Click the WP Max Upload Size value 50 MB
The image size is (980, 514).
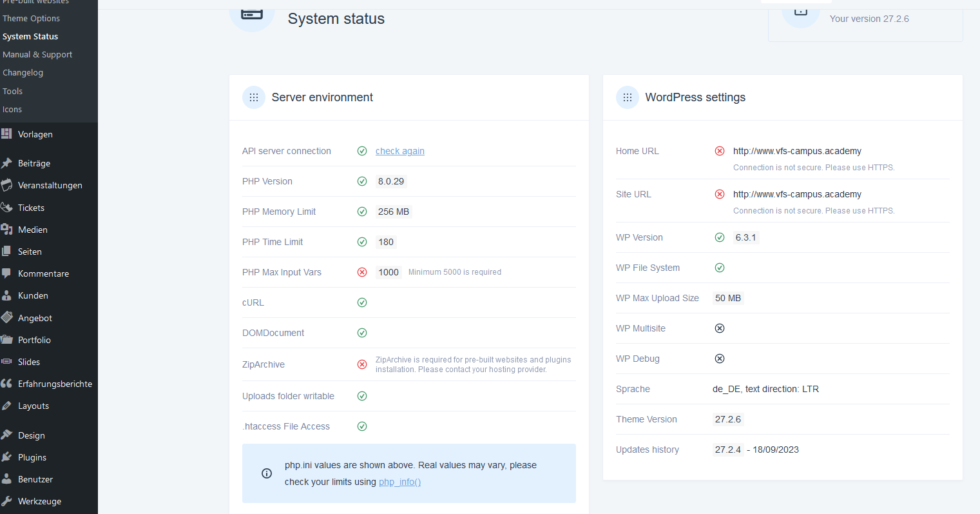pyautogui.click(x=728, y=298)
